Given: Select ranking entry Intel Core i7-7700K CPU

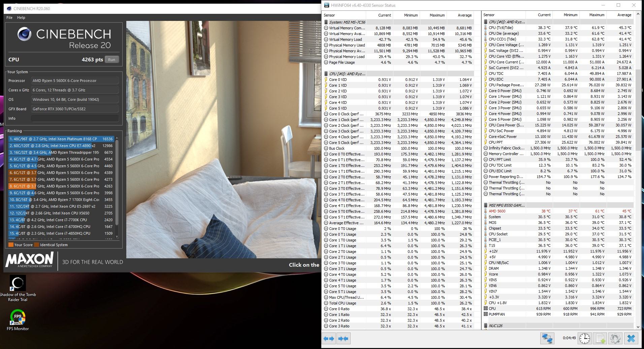Looking at the screenshot, I should [x=61, y=220].
